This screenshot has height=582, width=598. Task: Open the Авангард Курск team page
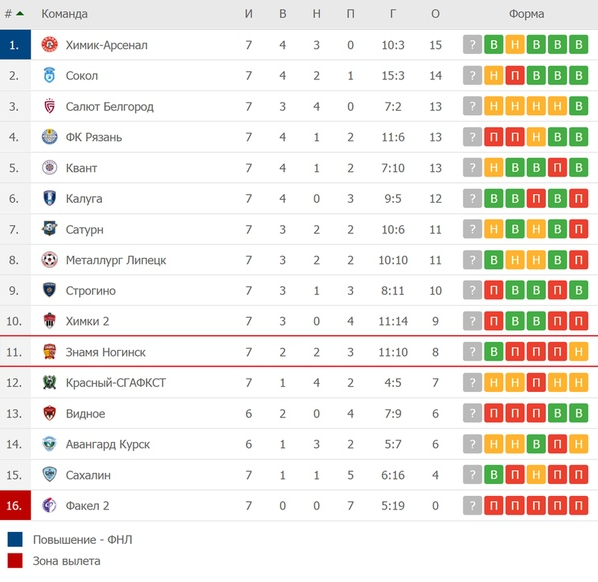coord(108,444)
